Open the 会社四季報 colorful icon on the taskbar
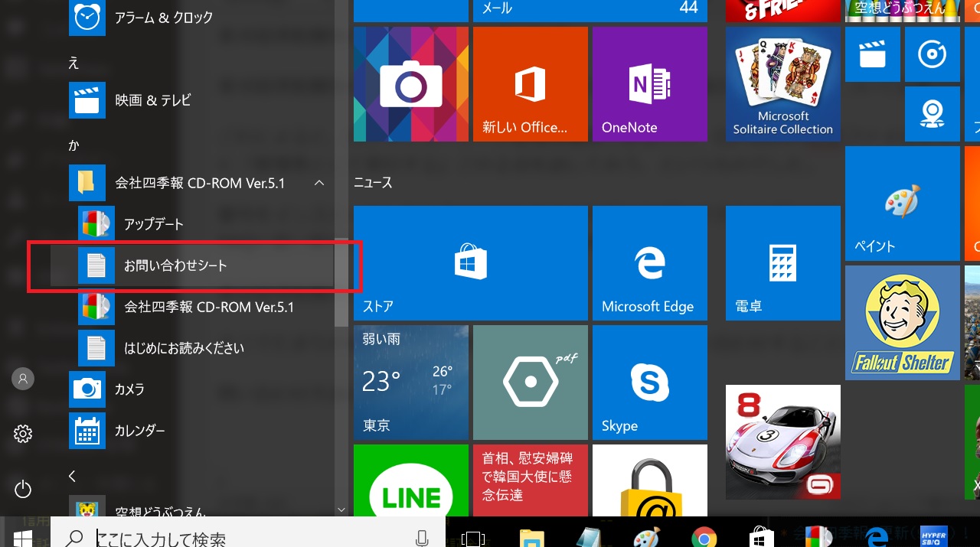Image resolution: width=980 pixels, height=547 pixels. (x=818, y=539)
